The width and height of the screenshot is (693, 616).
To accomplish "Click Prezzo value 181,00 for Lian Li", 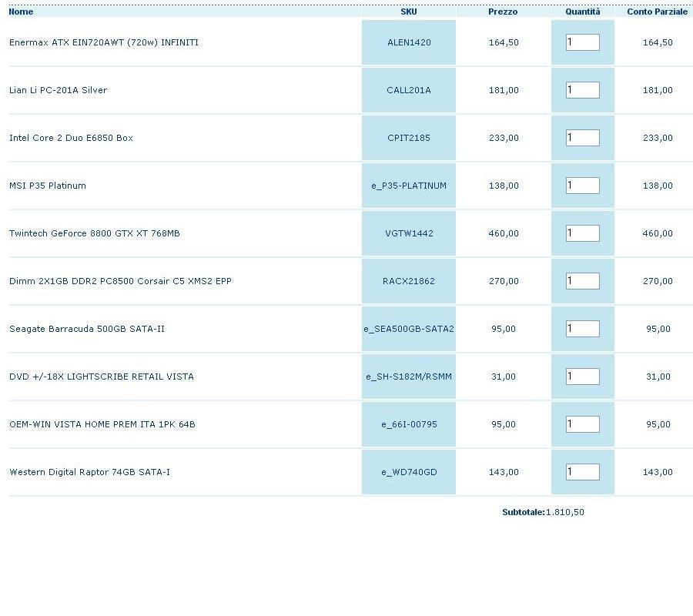I will (504, 90).
